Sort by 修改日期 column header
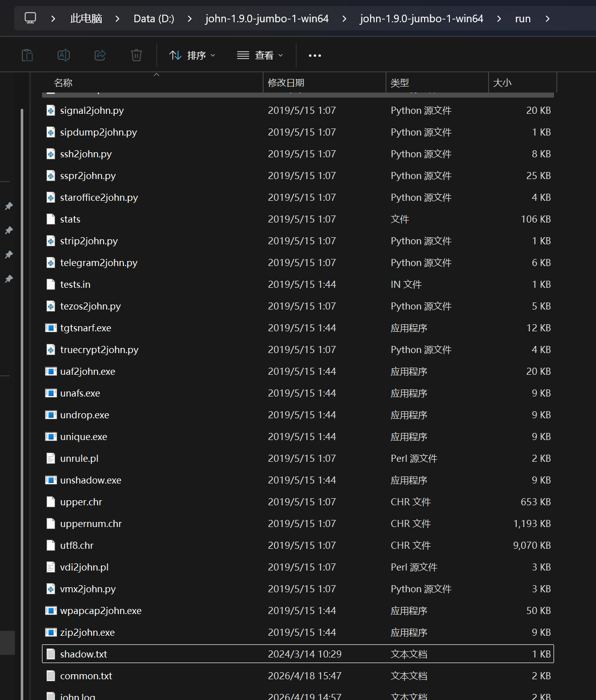 tap(325, 82)
